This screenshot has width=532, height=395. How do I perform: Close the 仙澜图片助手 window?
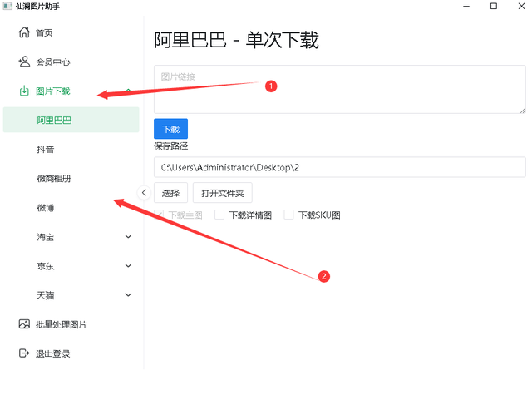(521, 6)
